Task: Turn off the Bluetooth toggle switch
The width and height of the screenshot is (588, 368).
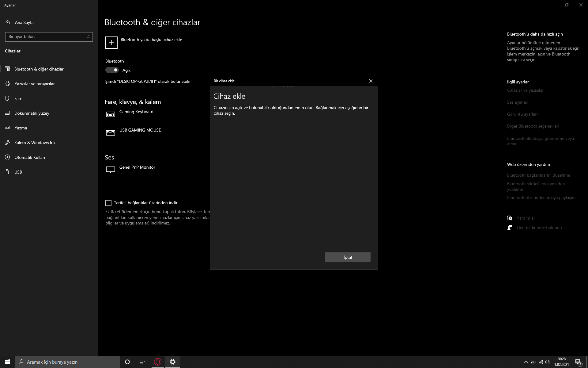Action: (112, 70)
